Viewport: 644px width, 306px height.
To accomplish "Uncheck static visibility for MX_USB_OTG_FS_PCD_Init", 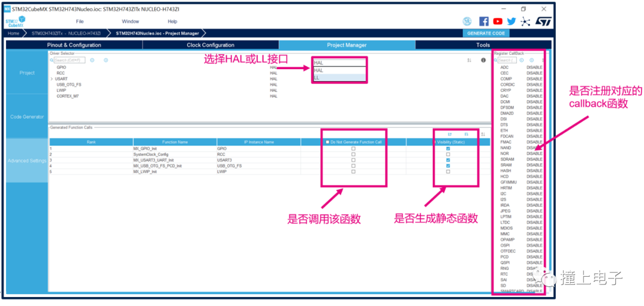I will (448, 166).
